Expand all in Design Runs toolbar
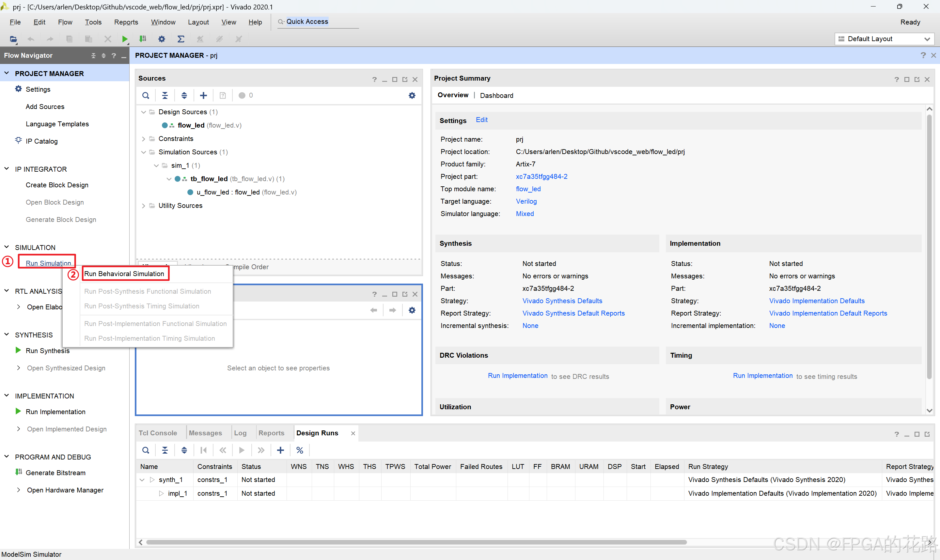 click(184, 450)
